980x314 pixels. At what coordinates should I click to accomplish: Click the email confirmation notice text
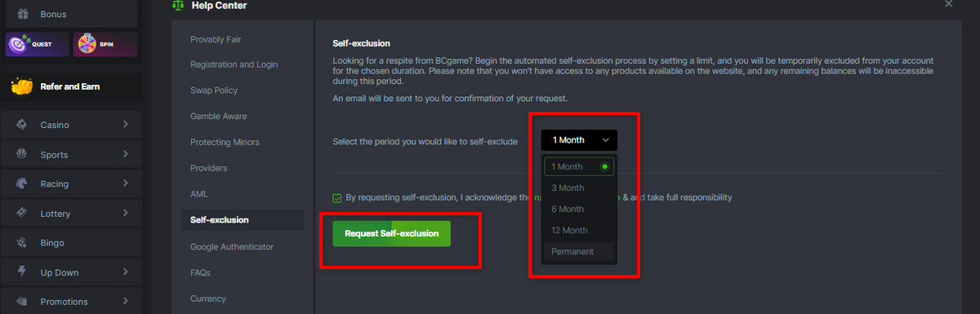click(451, 99)
